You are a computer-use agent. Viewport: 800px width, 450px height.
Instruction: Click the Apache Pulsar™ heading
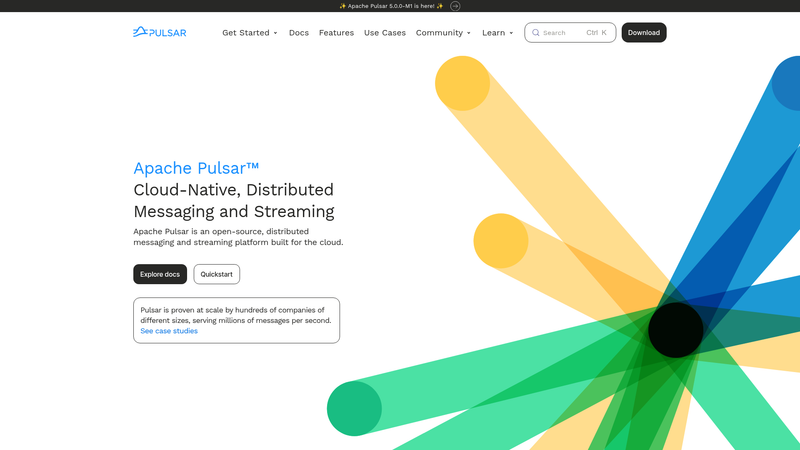point(196,168)
